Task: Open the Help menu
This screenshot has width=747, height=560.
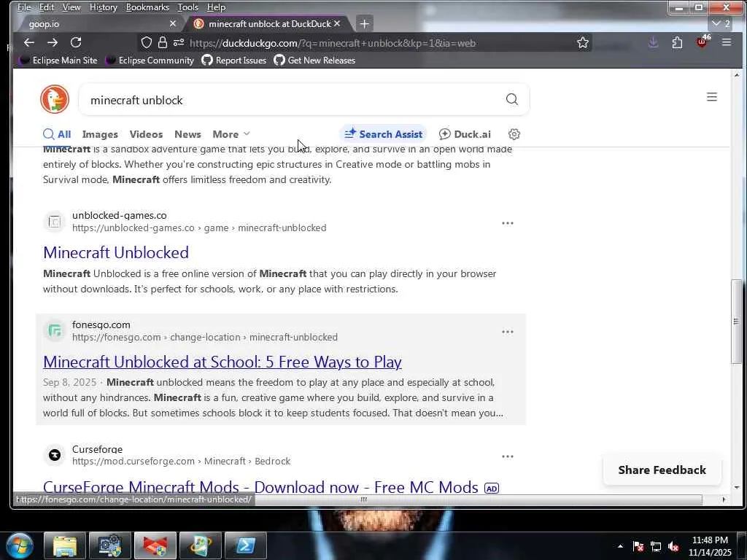Action: coord(216,7)
